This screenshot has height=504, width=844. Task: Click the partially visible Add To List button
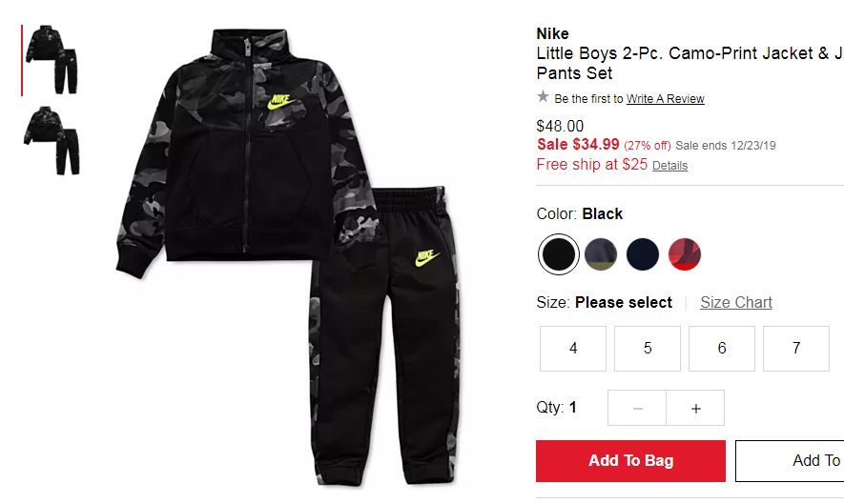point(790,461)
